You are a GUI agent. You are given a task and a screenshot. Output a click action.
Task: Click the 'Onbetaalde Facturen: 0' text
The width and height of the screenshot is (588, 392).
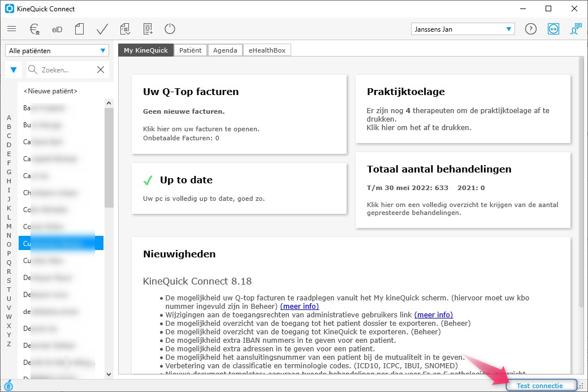[x=181, y=138]
